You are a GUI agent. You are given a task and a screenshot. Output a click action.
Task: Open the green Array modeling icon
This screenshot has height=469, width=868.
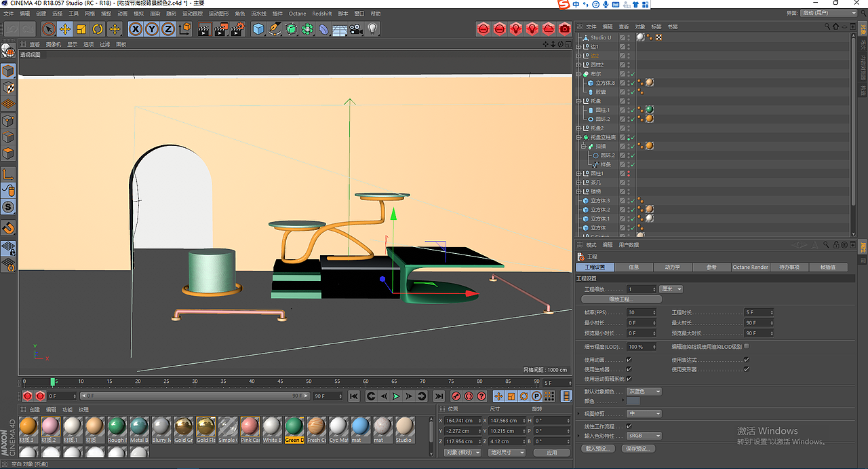point(307,29)
